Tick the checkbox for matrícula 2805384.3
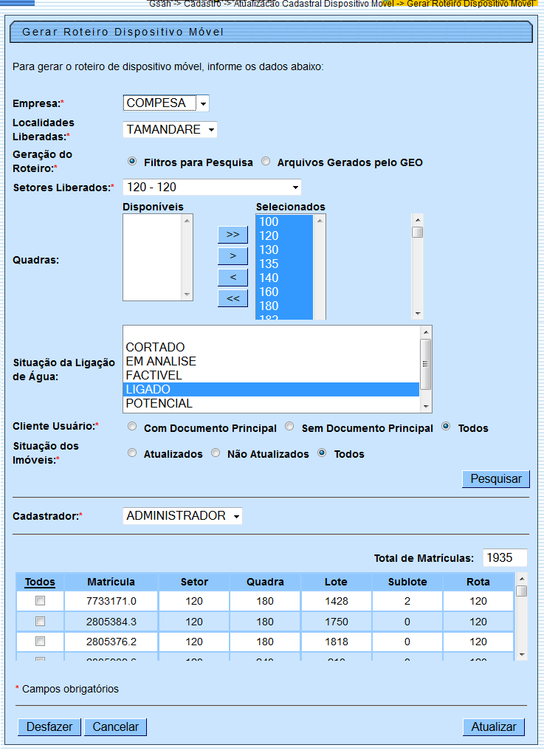 tap(41, 622)
